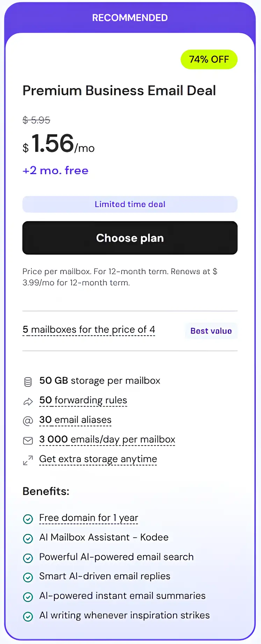The height and width of the screenshot is (644, 261).
Task: Click the 74% OFF badge
Action: 209,59
